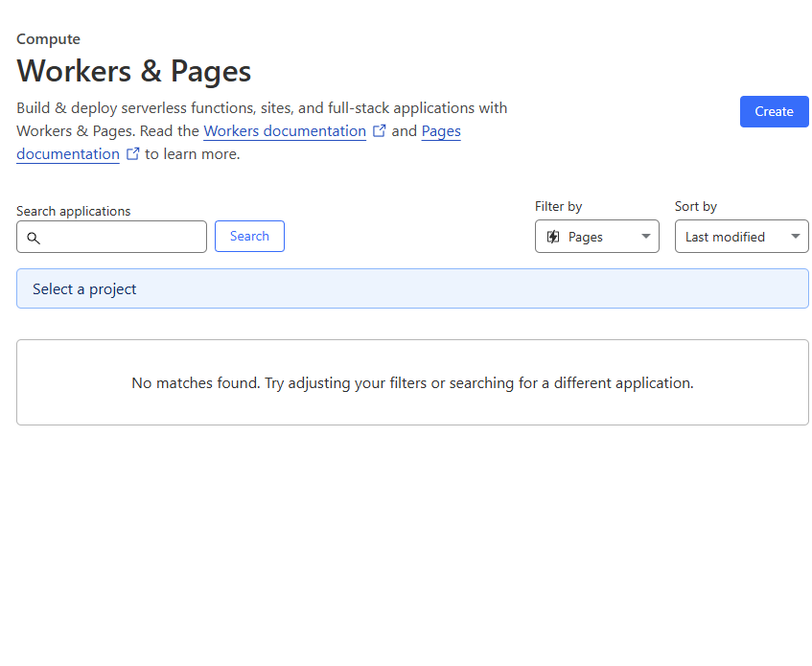Open the Workers documentation link
Screen dimensions: 812x666
click(x=285, y=131)
